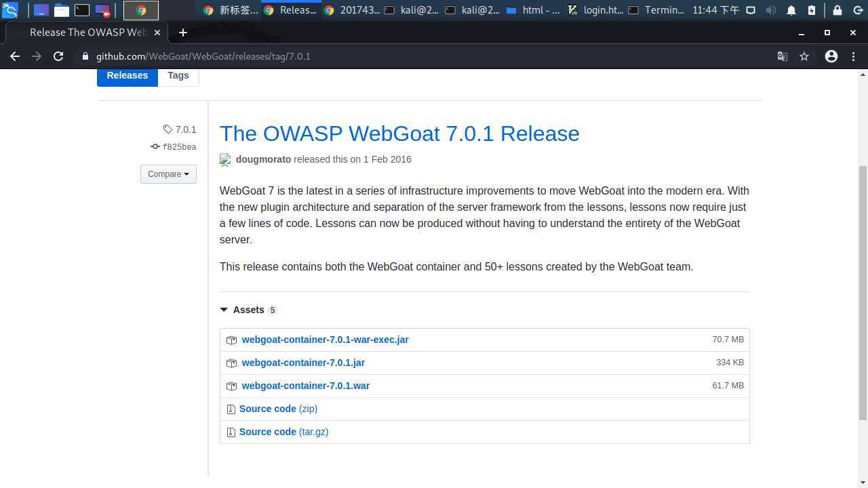Switch to the Termin... taskbar window
The height and width of the screenshot is (488, 868).
pyautogui.click(x=656, y=10)
